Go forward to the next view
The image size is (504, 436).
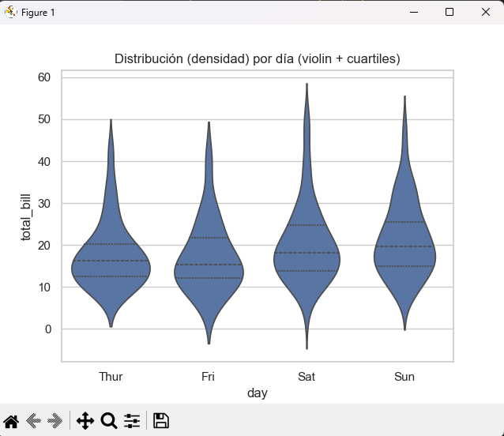(x=55, y=421)
